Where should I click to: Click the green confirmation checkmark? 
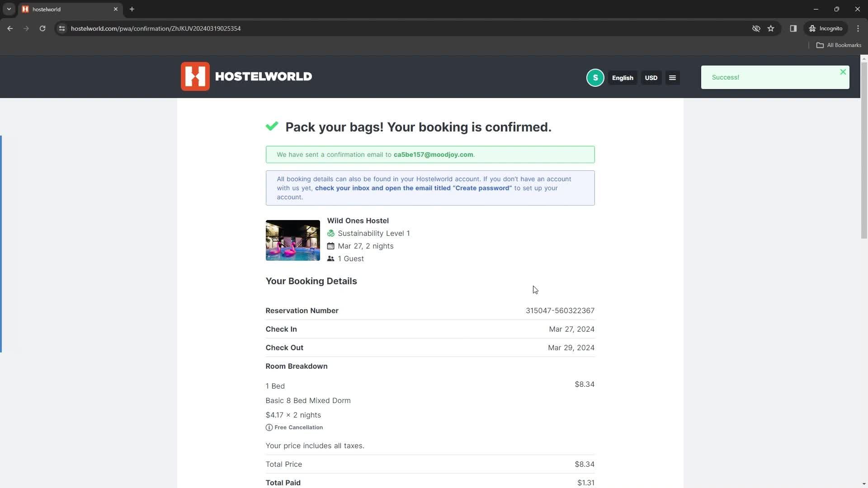[x=272, y=126]
